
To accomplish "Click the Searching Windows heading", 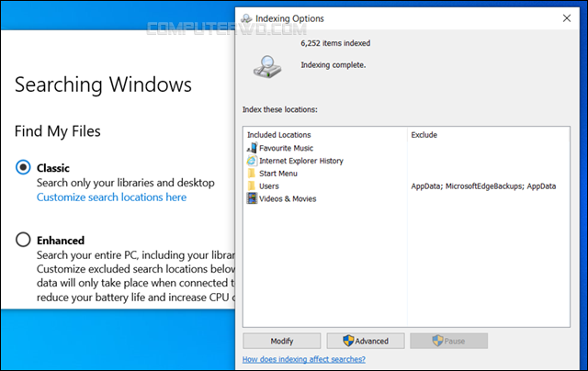I will tap(103, 84).
